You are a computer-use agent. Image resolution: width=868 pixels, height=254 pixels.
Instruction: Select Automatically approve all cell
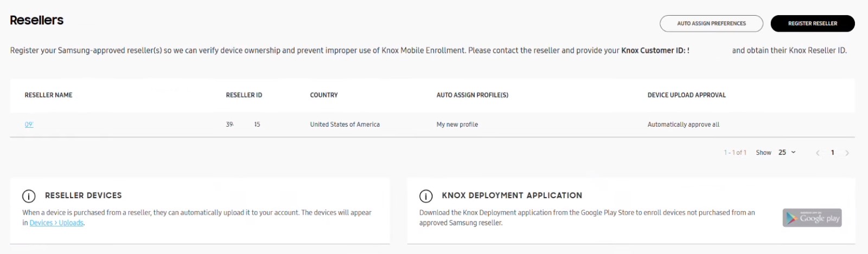(x=684, y=125)
